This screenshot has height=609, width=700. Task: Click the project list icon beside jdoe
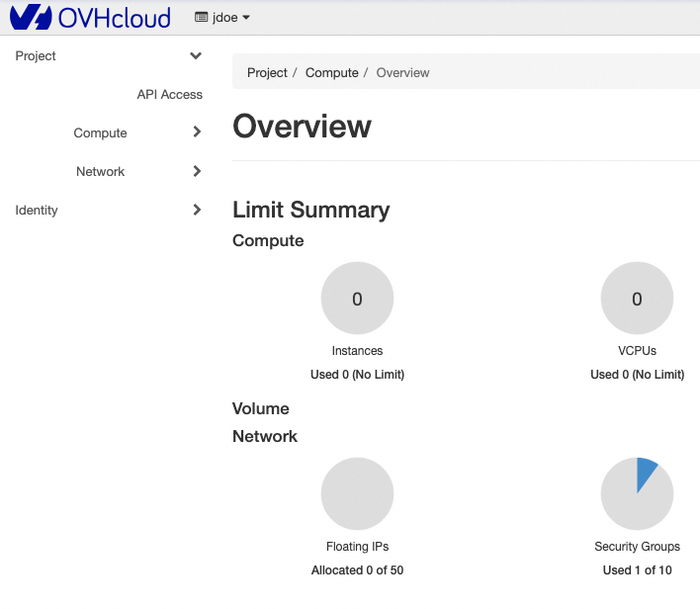point(202,18)
